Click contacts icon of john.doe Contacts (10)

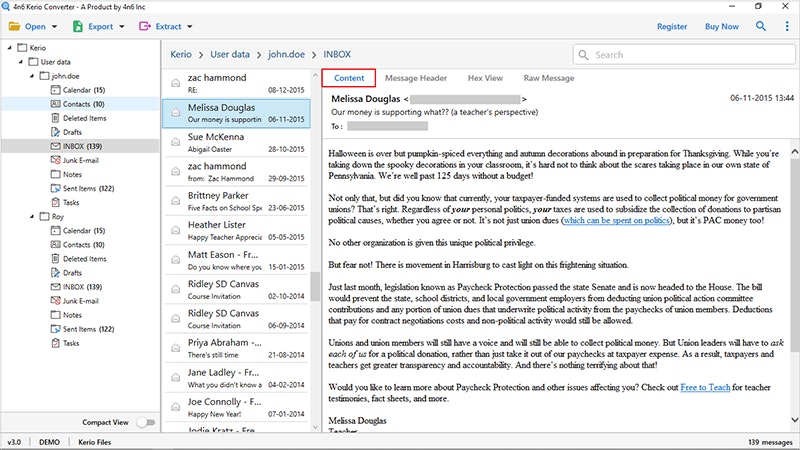click(x=56, y=104)
